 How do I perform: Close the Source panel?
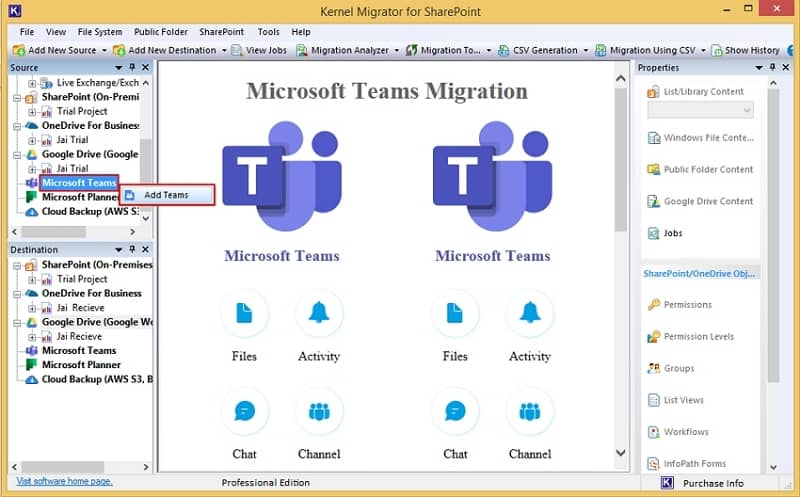point(145,67)
